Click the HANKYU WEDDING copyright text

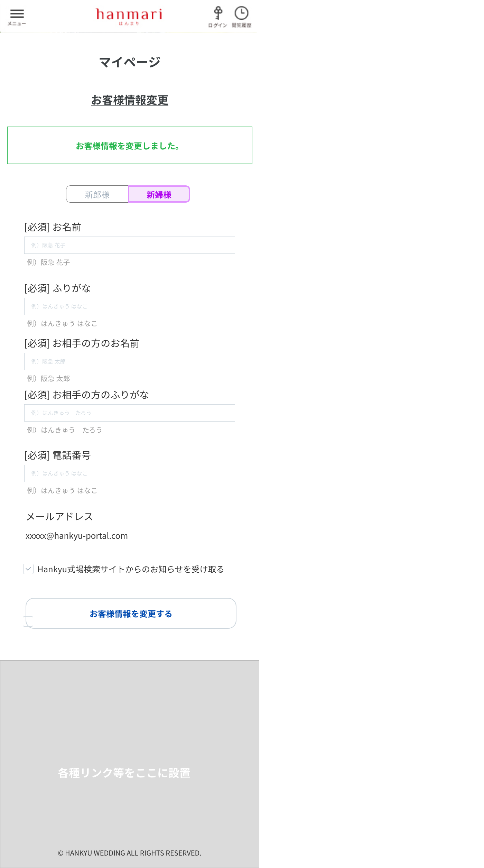pyautogui.click(x=130, y=853)
